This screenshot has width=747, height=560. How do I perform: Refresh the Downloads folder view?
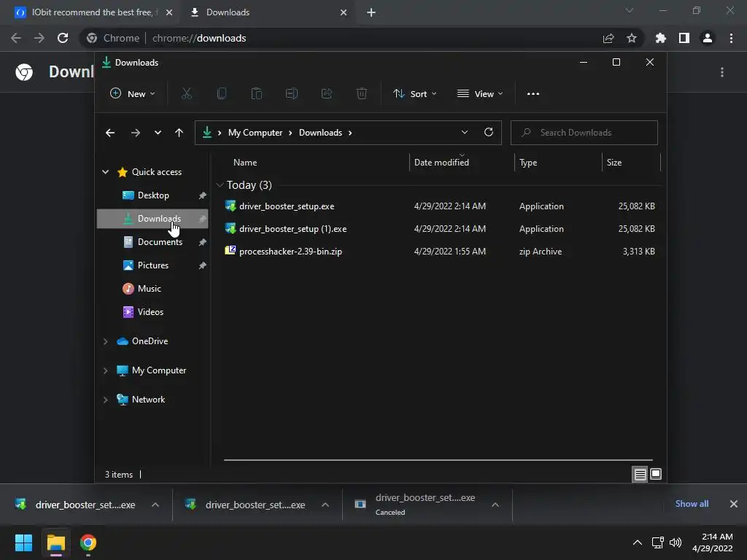pos(488,133)
